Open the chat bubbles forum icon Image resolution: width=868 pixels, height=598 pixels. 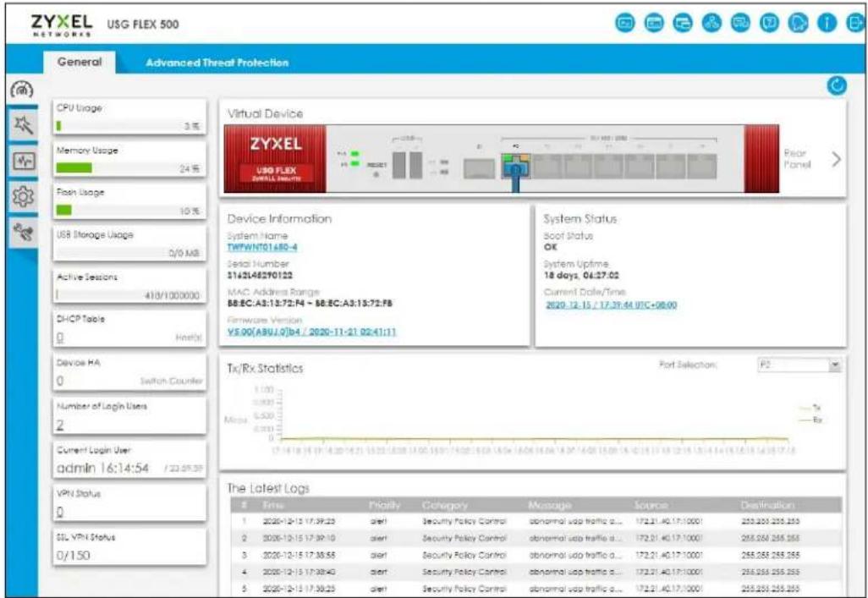click(x=740, y=23)
